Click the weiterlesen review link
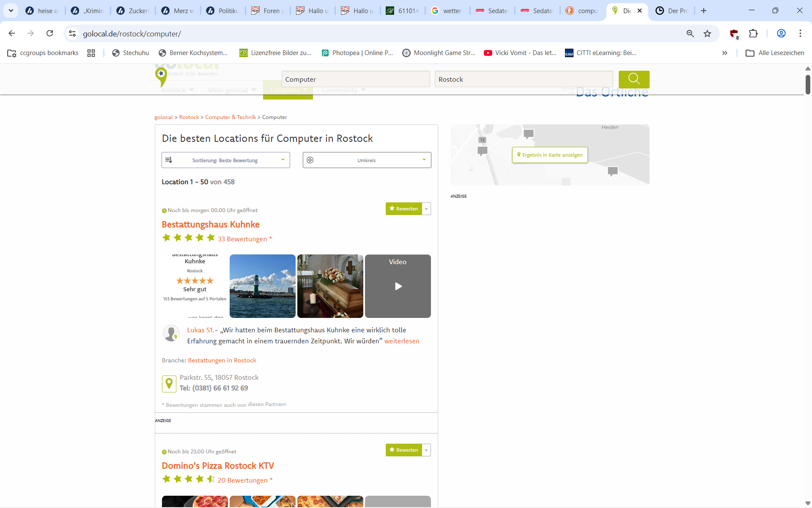The width and height of the screenshot is (812, 508). point(401,341)
